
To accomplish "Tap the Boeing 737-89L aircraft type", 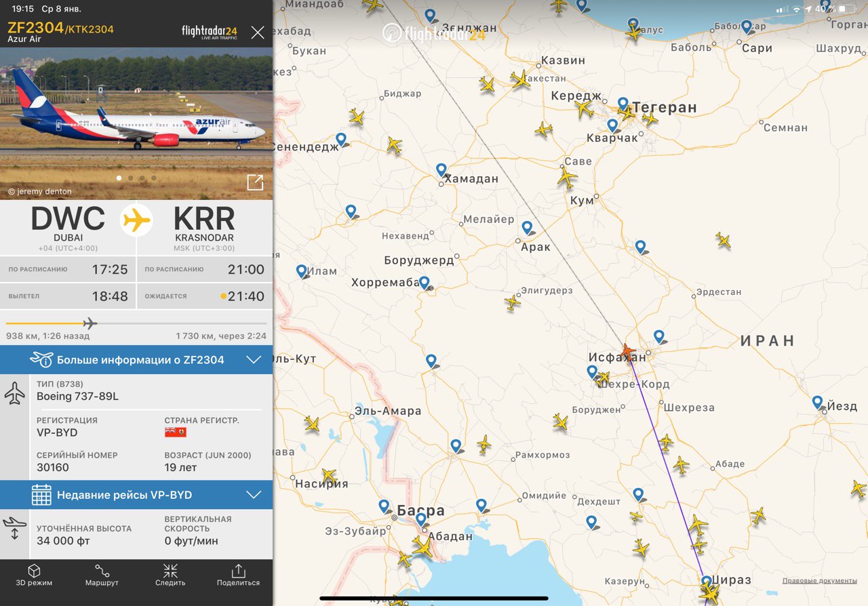I will pyautogui.click(x=77, y=397).
